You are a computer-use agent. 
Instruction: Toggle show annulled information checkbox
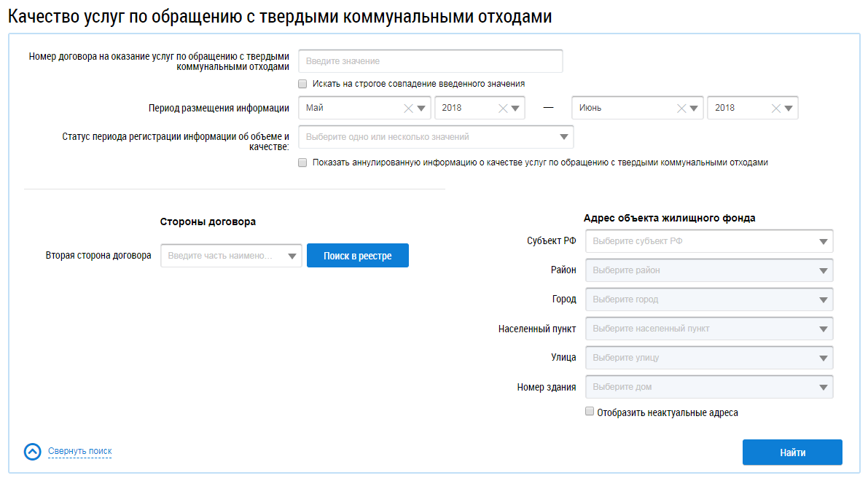[302, 163]
